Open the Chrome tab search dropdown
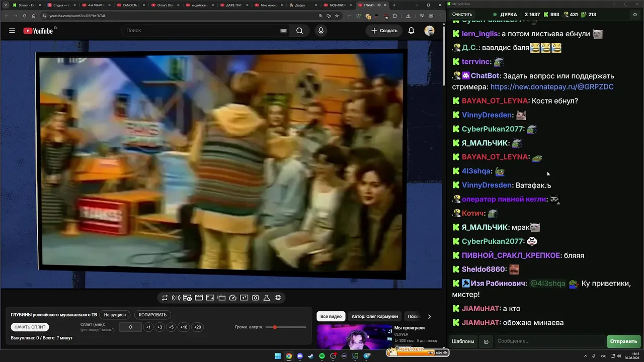This screenshot has width=644, height=362. click(x=5, y=5)
